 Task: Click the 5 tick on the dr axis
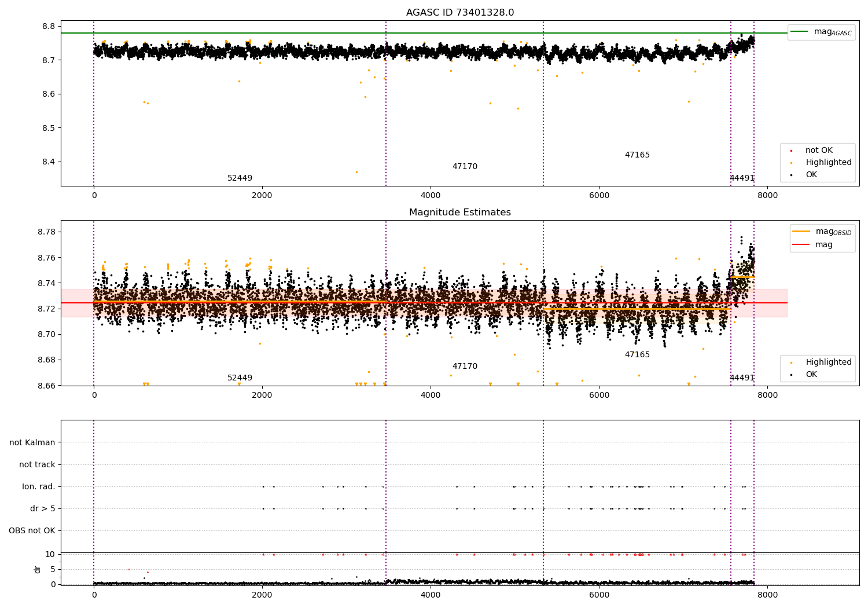click(53, 569)
